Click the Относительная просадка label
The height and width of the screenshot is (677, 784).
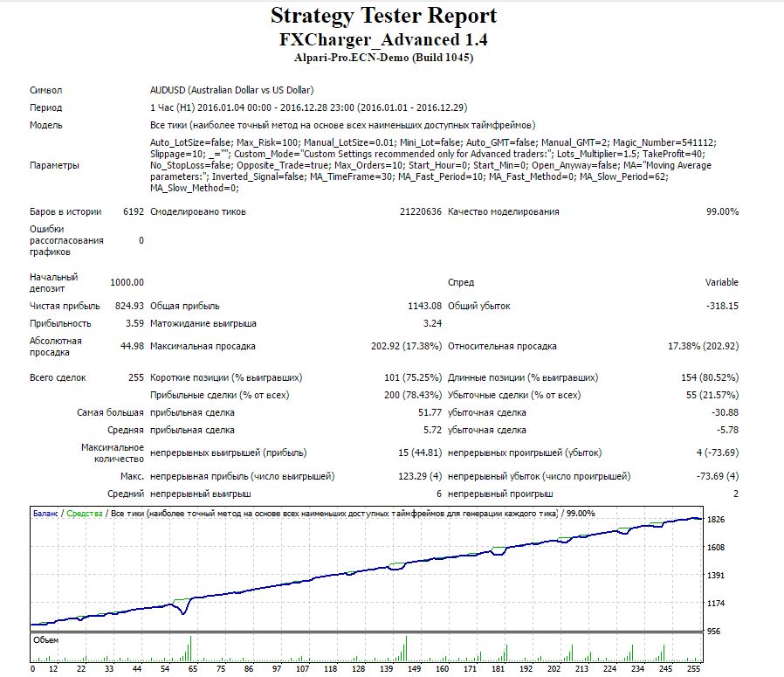click(502, 346)
